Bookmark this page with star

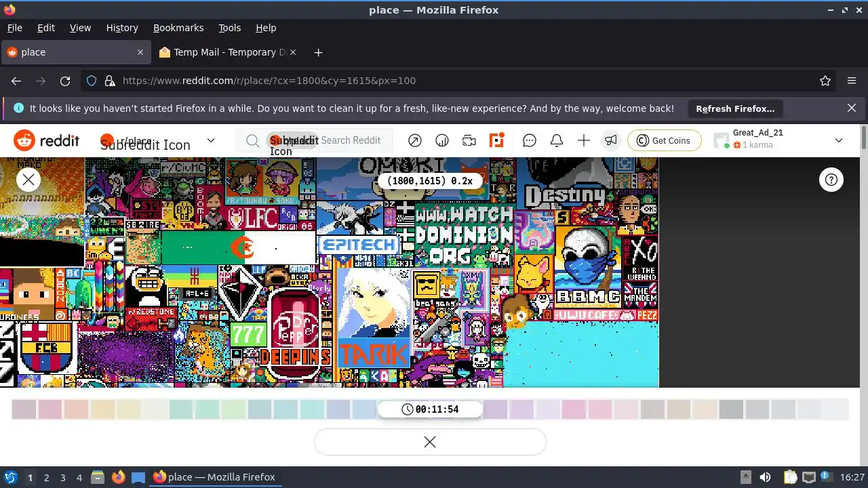tap(825, 81)
